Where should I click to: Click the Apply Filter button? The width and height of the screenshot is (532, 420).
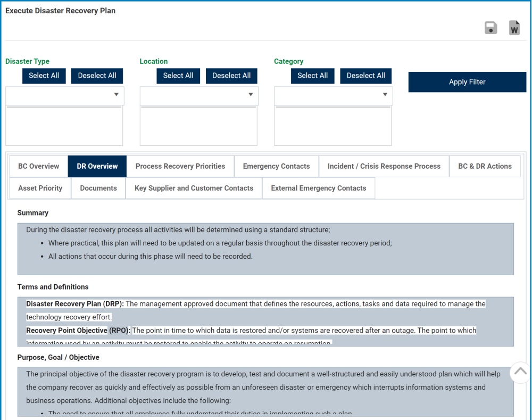pos(467,82)
